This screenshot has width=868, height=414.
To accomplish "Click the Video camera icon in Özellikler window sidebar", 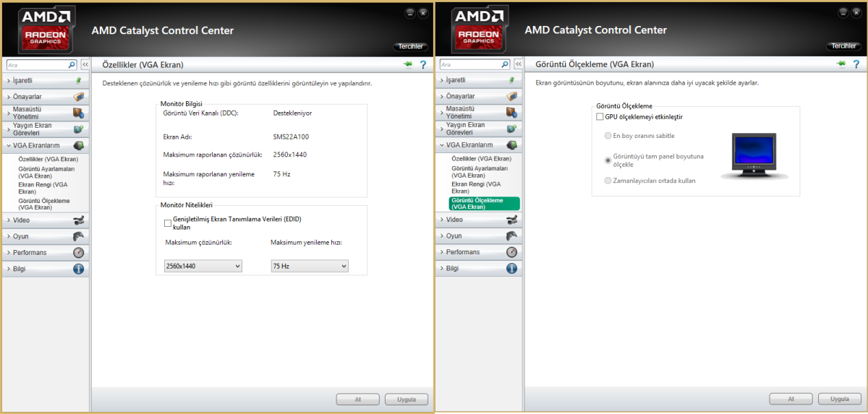I will (79, 220).
